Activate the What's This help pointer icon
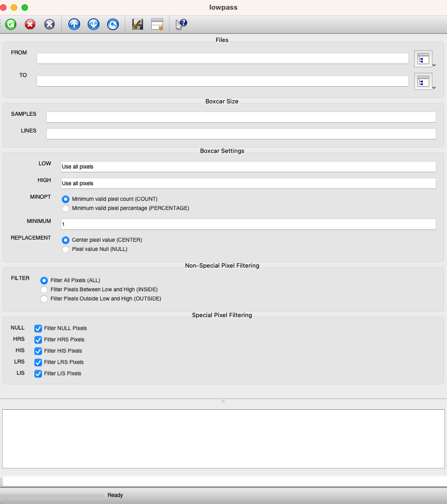This screenshot has width=447, height=504. point(181,24)
